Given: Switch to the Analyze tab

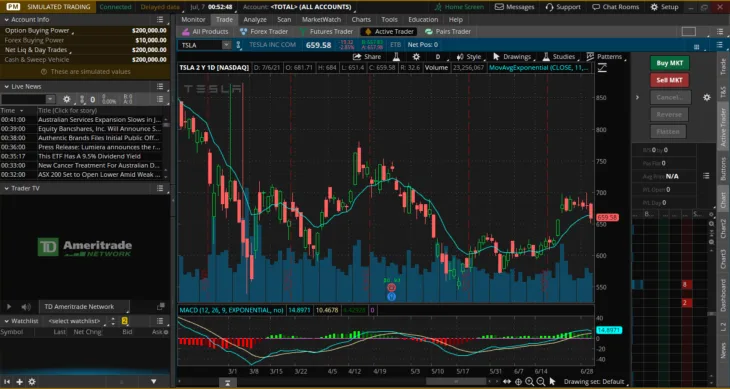Looking at the screenshot, I should click(255, 20).
